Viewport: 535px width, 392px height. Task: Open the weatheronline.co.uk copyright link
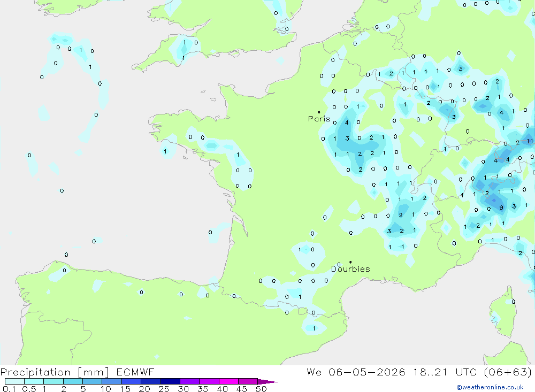(490, 387)
